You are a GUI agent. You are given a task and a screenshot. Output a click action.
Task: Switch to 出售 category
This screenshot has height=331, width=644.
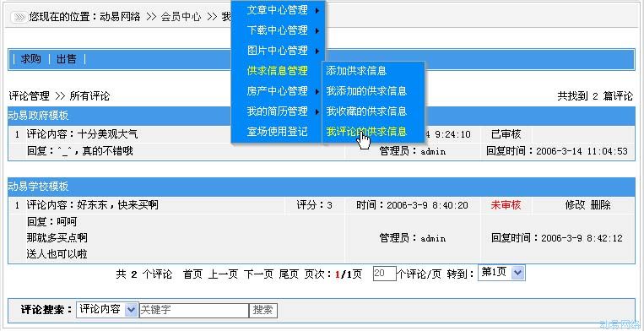[67, 59]
